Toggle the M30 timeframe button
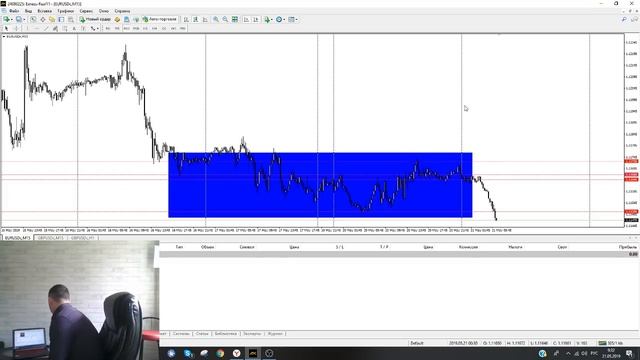 pos(136,29)
